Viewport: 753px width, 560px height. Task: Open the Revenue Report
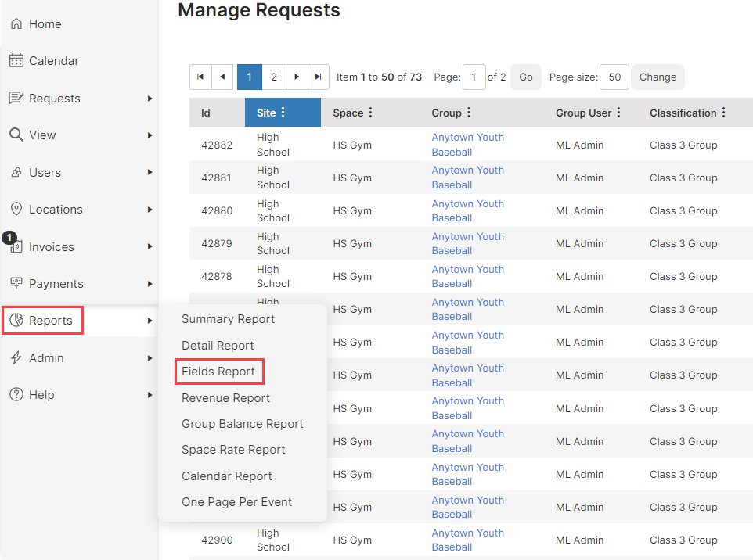225,398
